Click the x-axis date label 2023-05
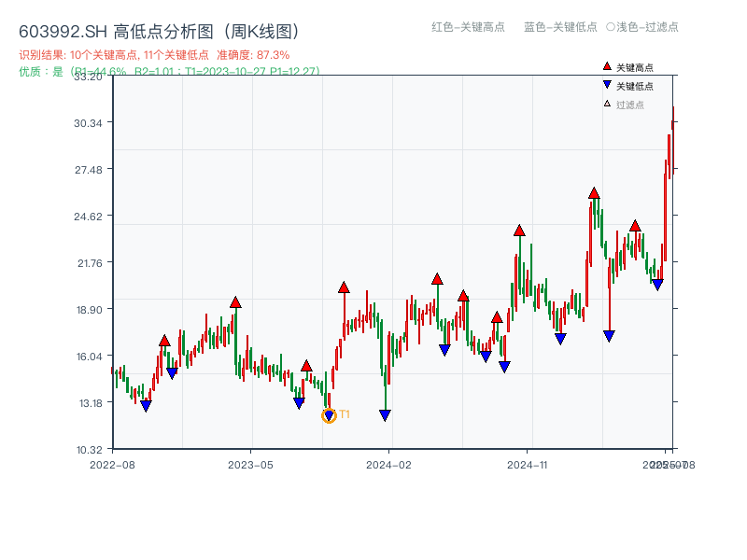The image size is (747, 560). click(250, 465)
